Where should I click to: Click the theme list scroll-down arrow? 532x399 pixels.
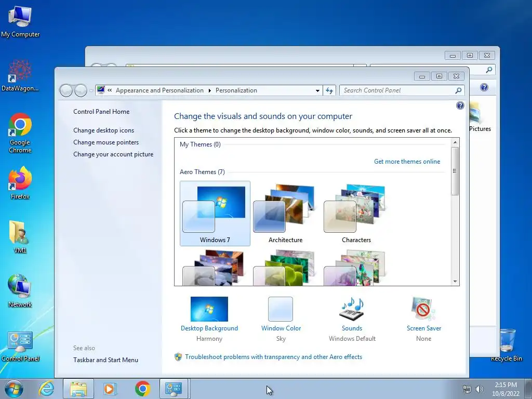click(x=455, y=282)
